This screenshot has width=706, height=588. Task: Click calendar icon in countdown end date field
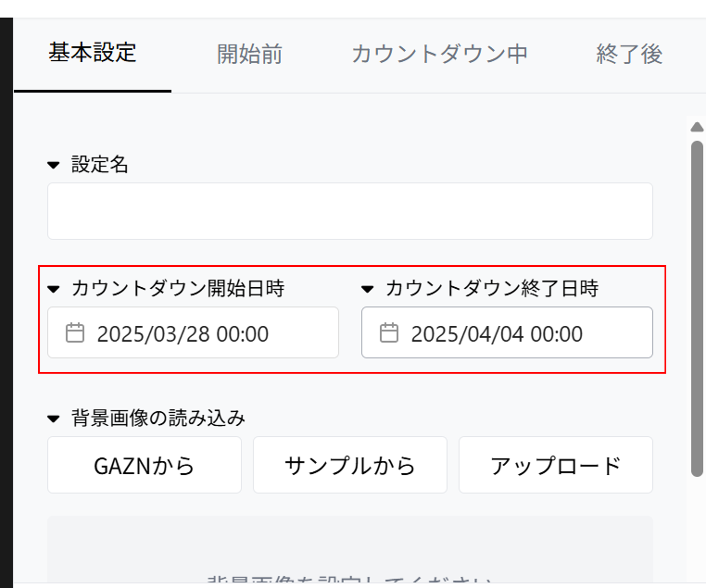pos(389,333)
